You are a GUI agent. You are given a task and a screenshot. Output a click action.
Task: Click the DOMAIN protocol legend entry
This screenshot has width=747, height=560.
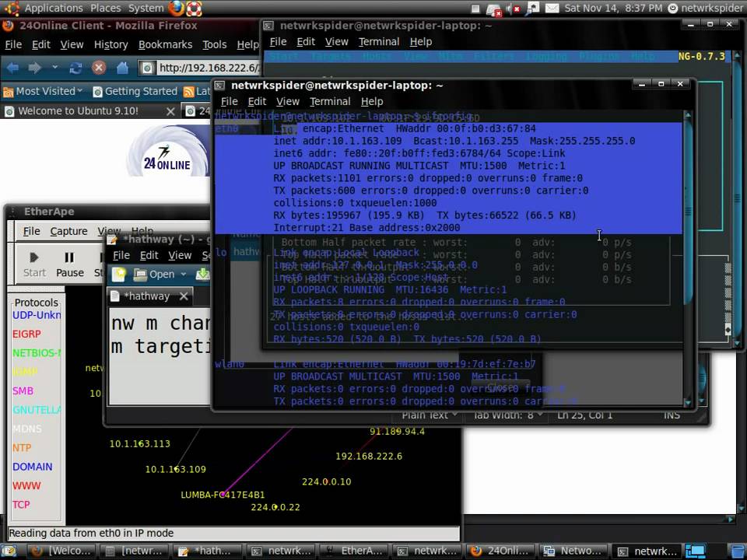(33, 467)
